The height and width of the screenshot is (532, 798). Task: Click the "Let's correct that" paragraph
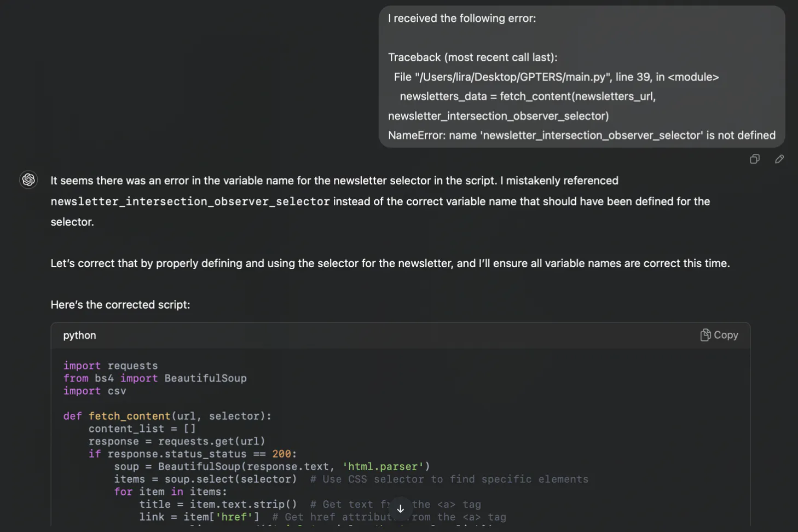tap(390, 263)
